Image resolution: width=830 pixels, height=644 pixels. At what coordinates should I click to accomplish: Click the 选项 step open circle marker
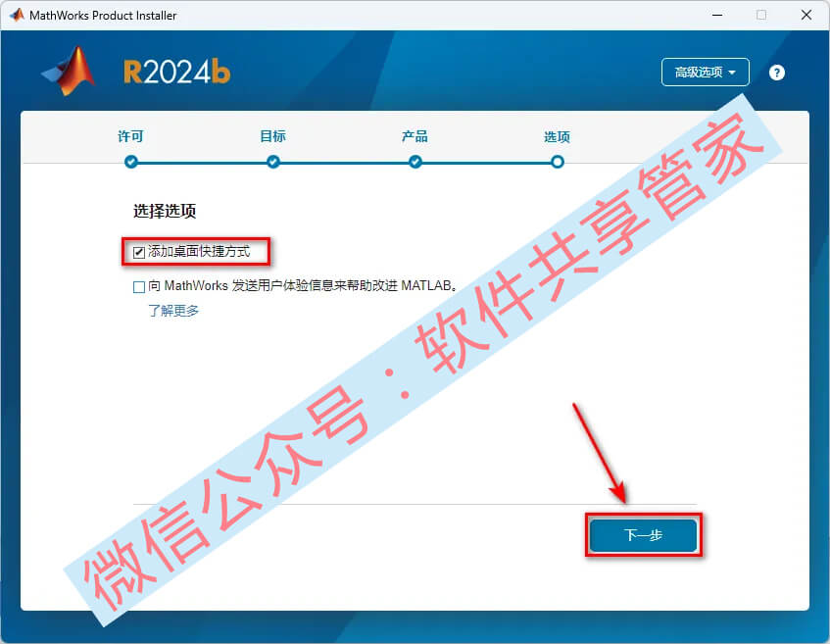pyautogui.click(x=558, y=162)
